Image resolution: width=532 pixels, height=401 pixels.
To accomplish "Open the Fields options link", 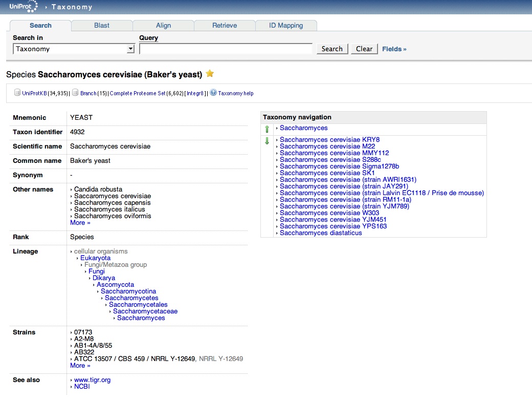I will tap(394, 49).
